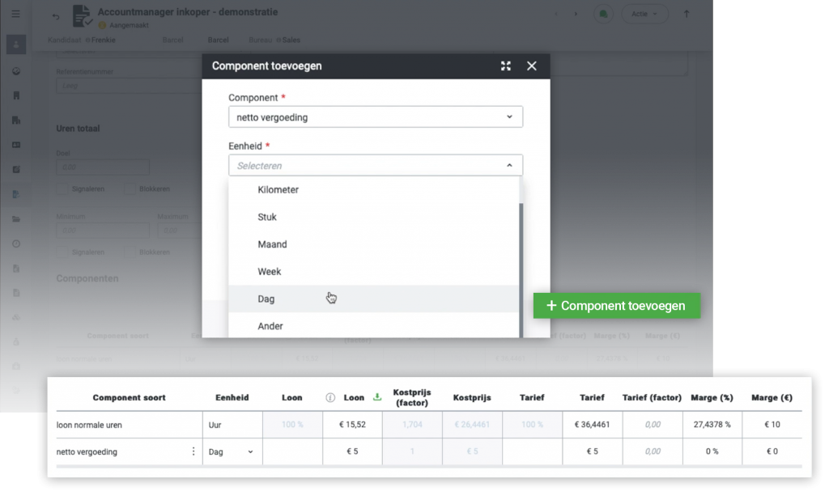Click the Uren totaal section heading
Image resolution: width=829 pixels, height=504 pixels.
click(x=78, y=129)
